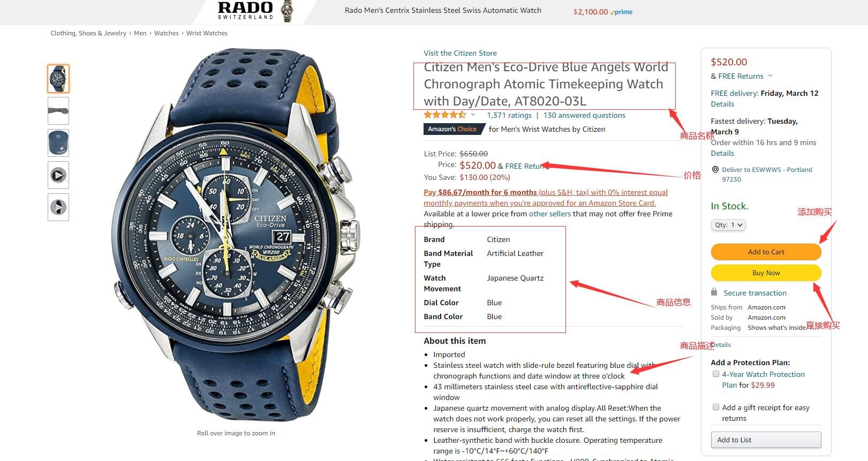Click the Add to Cart button
The width and height of the screenshot is (868, 461).
point(766,252)
